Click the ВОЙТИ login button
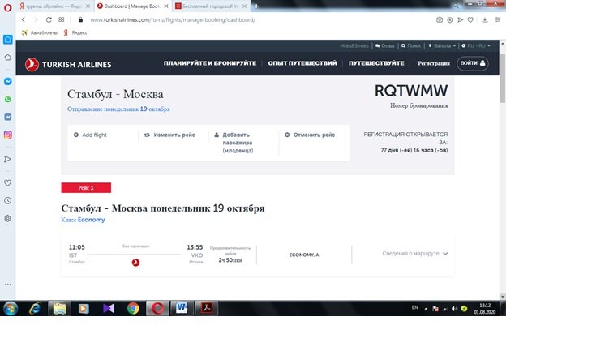 click(473, 63)
